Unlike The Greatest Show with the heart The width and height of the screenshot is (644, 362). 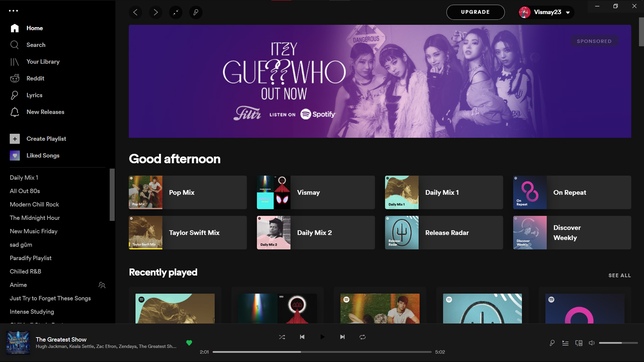click(189, 343)
